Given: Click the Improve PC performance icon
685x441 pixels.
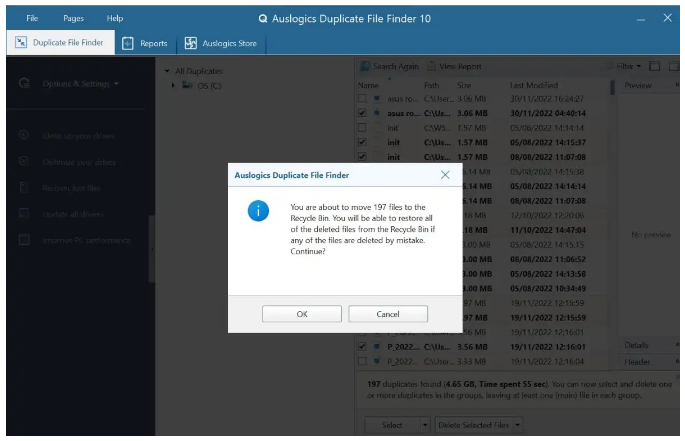Looking at the screenshot, I should [x=24, y=240].
